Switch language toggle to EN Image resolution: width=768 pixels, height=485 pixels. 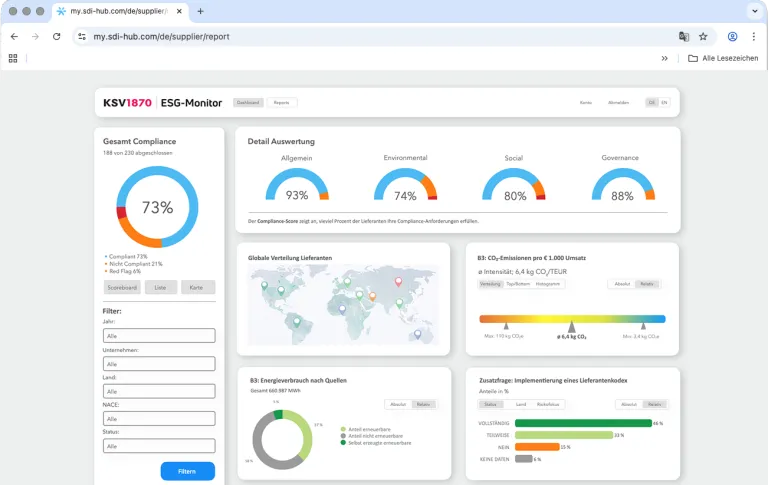pyautogui.click(x=663, y=102)
